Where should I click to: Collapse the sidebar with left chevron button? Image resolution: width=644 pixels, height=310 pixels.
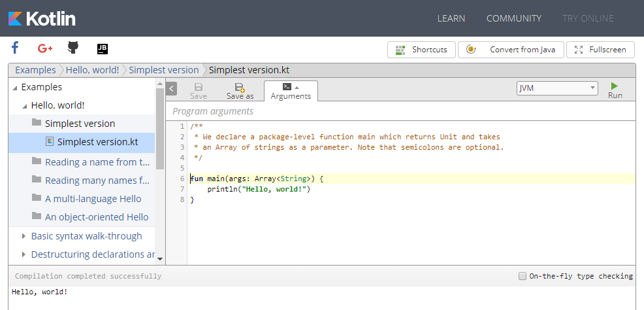(x=171, y=88)
